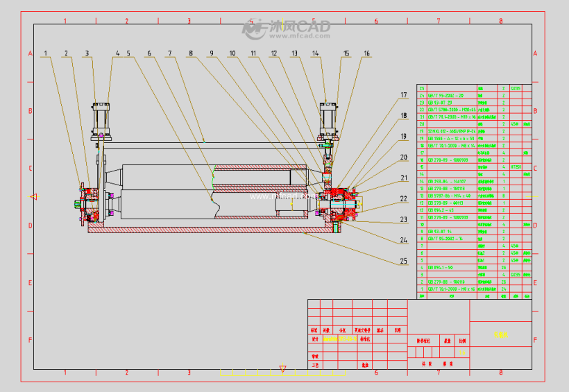Image resolution: width=569 pixels, height=392 pixels.
Task: Select the red bearing housing on right roller end
Action: [340, 199]
